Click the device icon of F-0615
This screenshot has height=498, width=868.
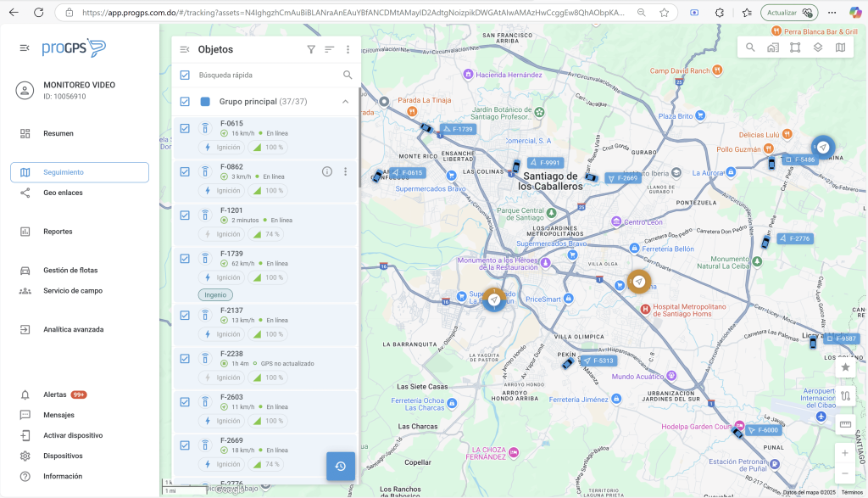[x=205, y=128]
